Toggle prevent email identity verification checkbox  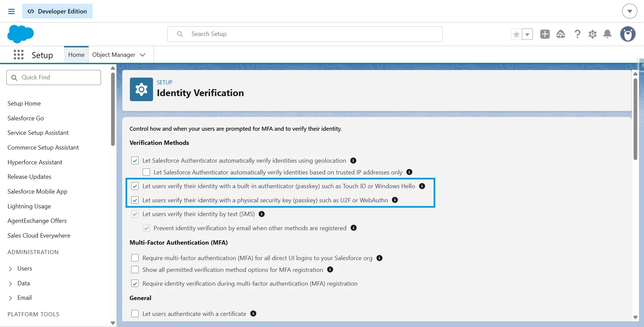point(146,228)
